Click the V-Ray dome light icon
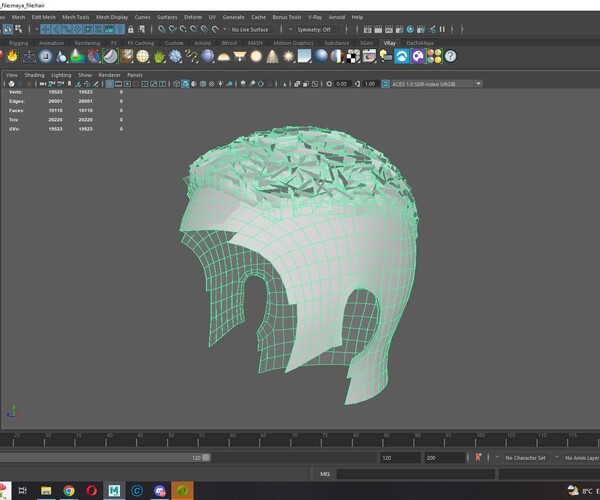The height and width of the screenshot is (500, 600). [x=223, y=57]
